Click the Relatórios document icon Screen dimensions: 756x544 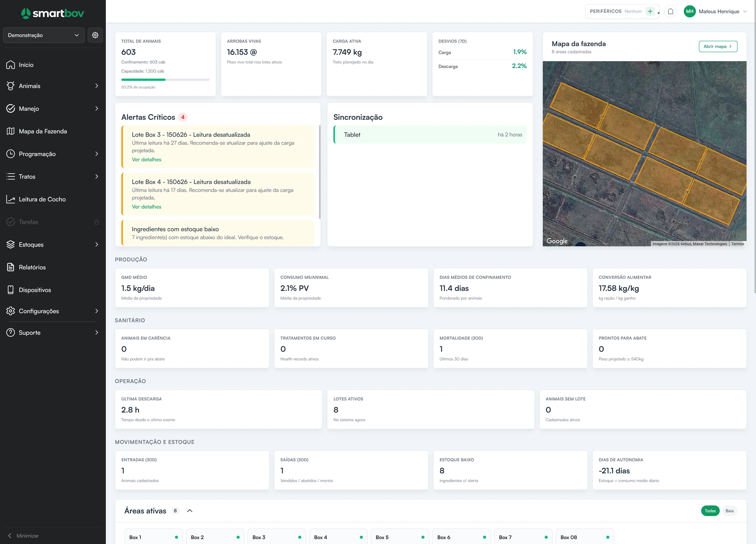pyautogui.click(x=11, y=267)
